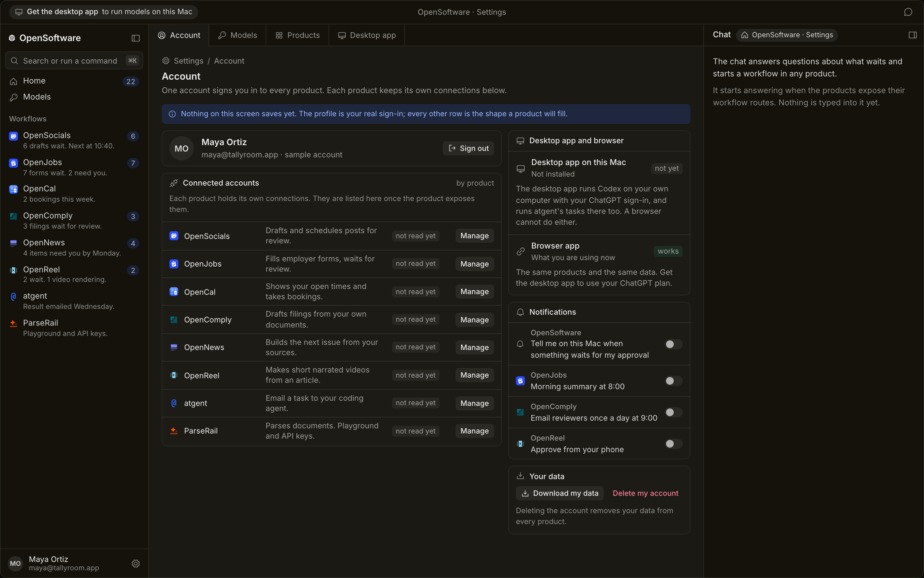Click ParseRail icon in Connected accounts list
The height and width of the screenshot is (578, 924).
tap(174, 431)
